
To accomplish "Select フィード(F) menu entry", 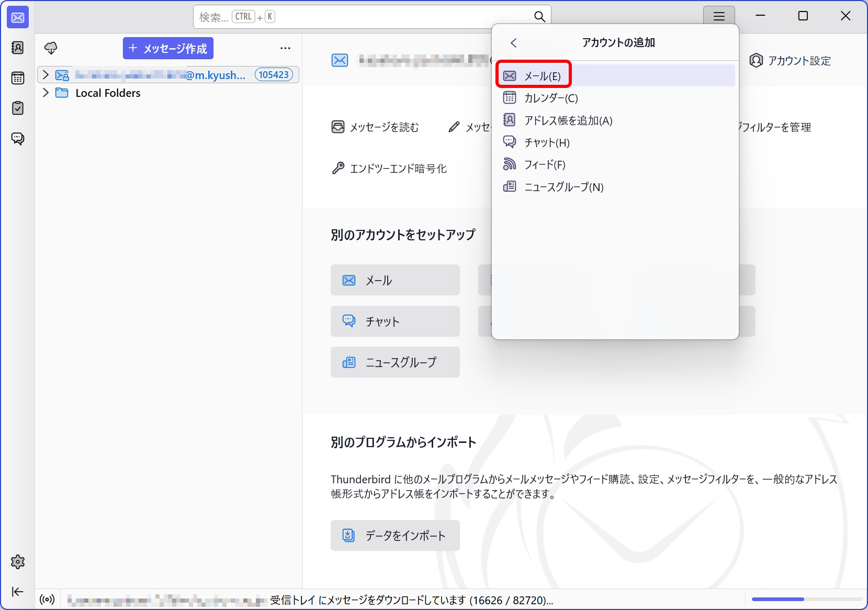I will point(615,165).
